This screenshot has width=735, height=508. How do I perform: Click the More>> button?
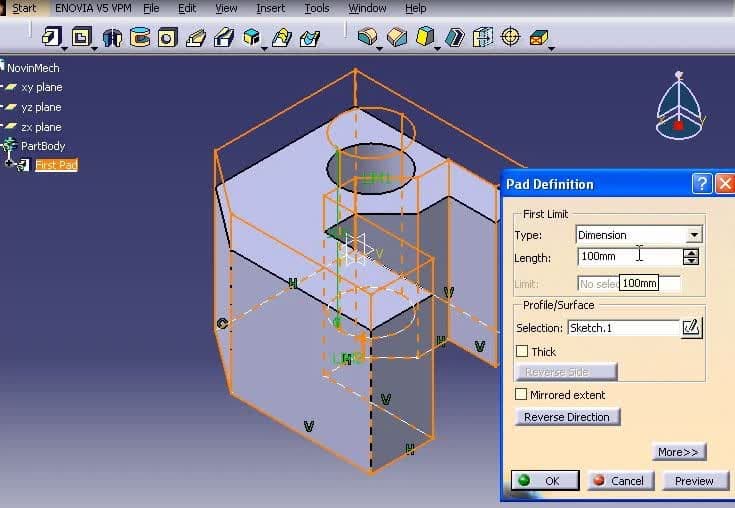click(x=679, y=451)
